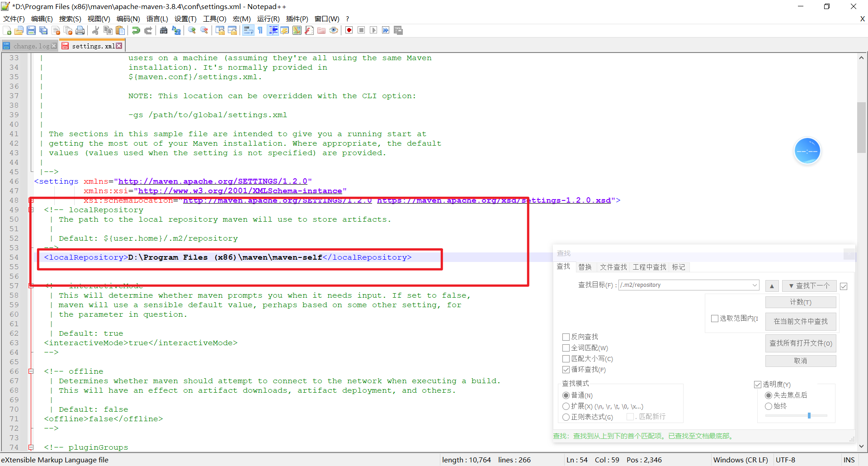
Task: Adjust the transparency slider handle
Action: pyautogui.click(x=809, y=415)
